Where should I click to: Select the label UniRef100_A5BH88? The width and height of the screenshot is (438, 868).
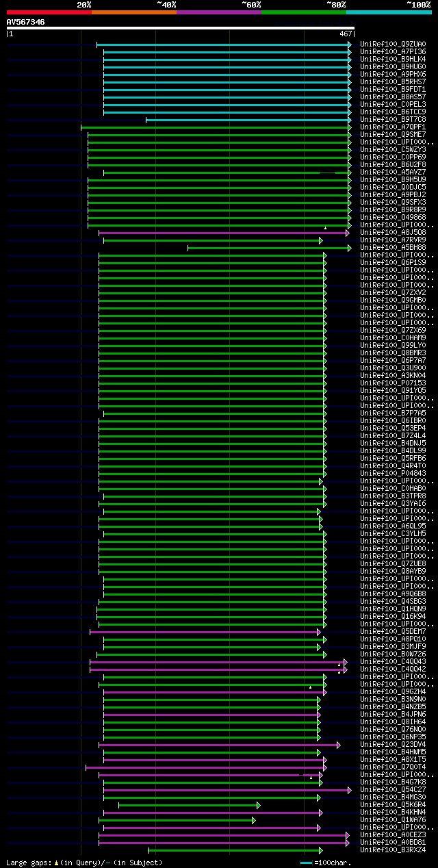(x=393, y=248)
